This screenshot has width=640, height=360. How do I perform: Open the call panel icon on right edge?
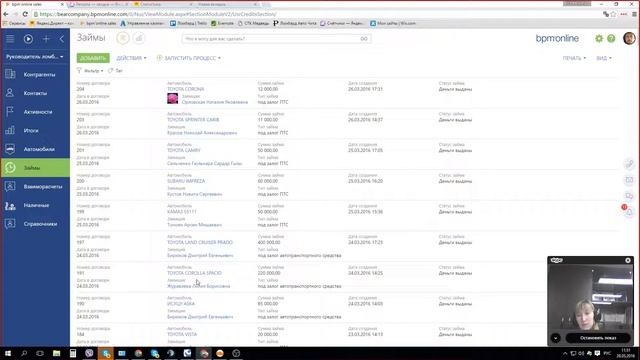(629, 164)
